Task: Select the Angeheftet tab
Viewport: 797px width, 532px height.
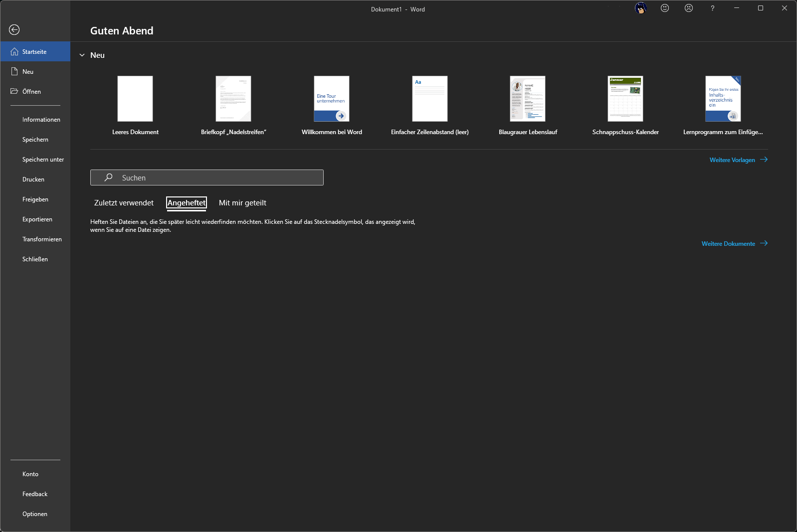Action: (x=187, y=203)
